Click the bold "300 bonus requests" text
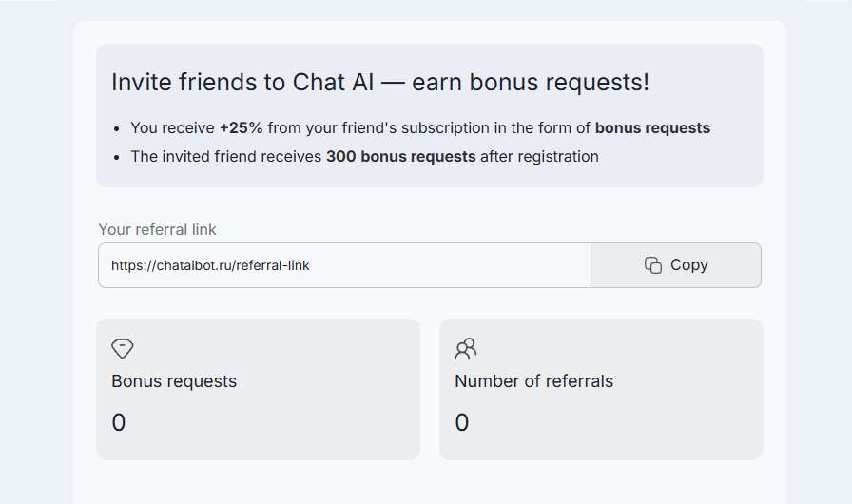The image size is (852, 504). click(400, 157)
